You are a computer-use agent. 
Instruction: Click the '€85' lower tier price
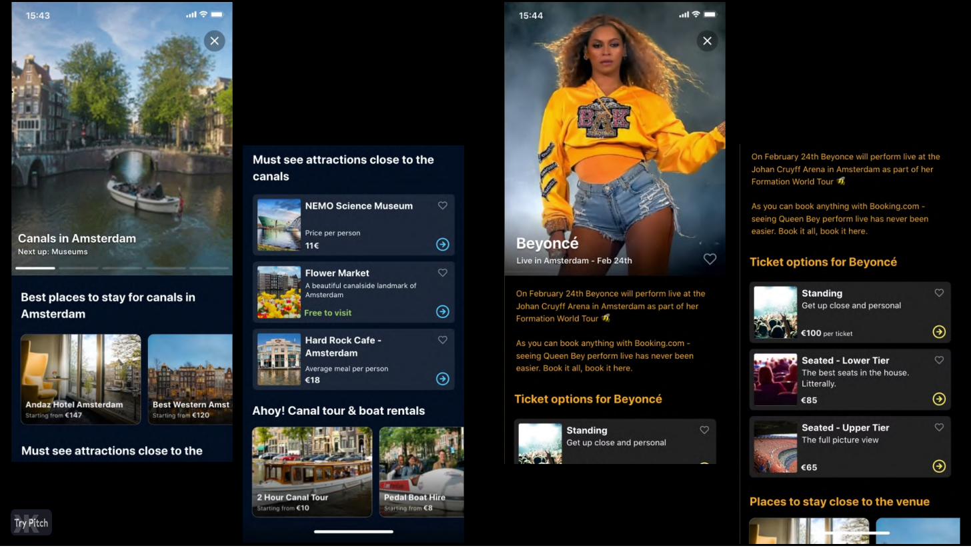(809, 400)
